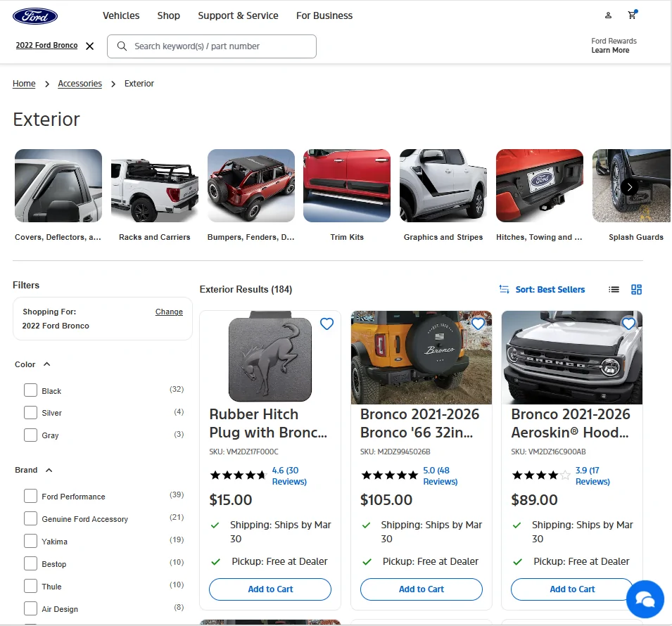Image resolution: width=672 pixels, height=626 pixels.
Task: Add the Bronco spare tire cover to cart
Action: (x=421, y=589)
